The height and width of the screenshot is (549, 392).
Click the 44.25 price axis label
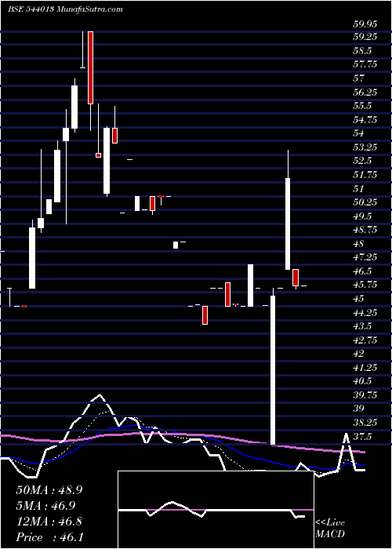pyautogui.click(x=365, y=313)
